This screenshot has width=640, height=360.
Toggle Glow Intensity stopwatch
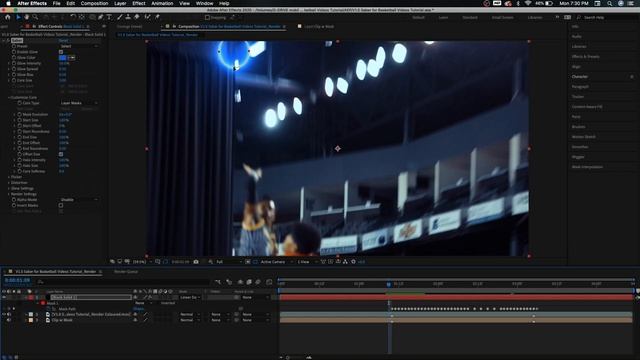(x=14, y=63)
